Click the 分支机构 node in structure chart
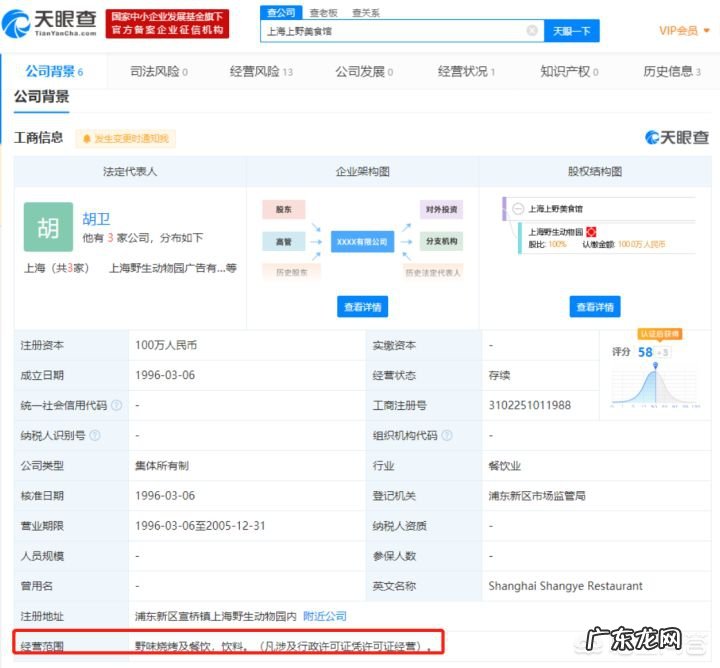Image resolution: width=720 pixels, height=668 pixels. pyautogui.click(x=441, y=241)
